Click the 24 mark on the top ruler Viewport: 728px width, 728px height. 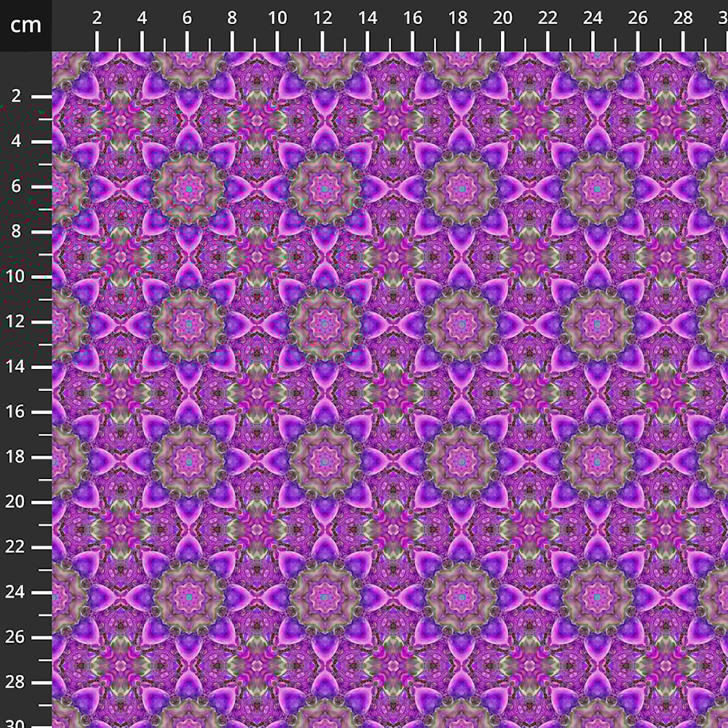593,19
